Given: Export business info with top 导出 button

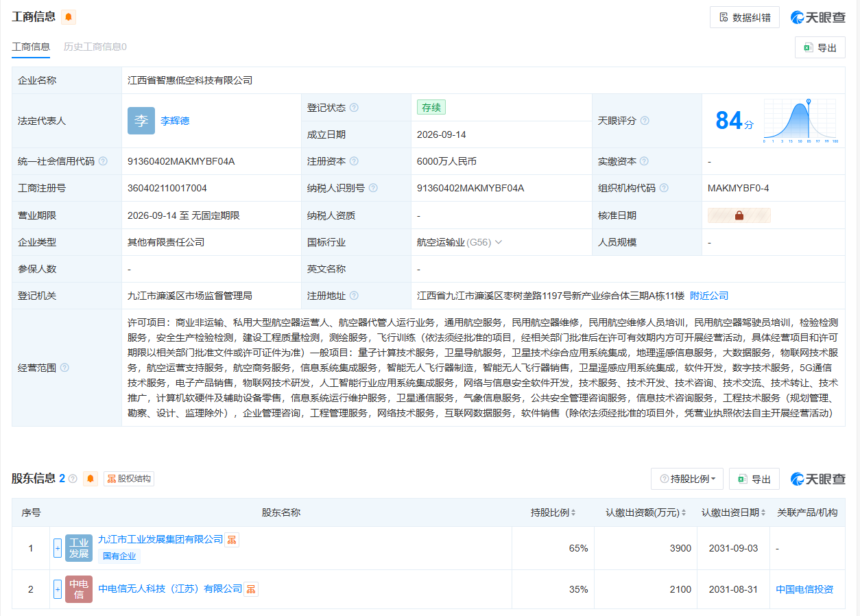Looking at the screenshot, I should coord(820,47).
